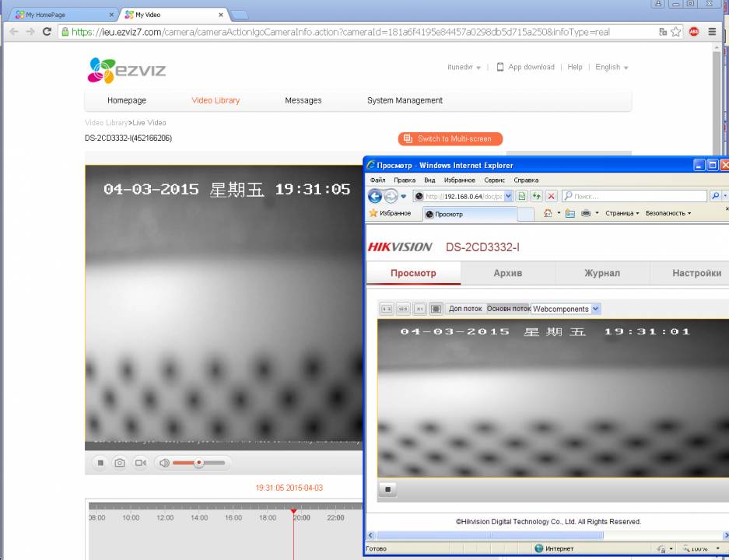This screenshot has width=729, height=560.
Task: Set Hikvision view to 16:9 aspect ratio
Action: coord(403,309)
